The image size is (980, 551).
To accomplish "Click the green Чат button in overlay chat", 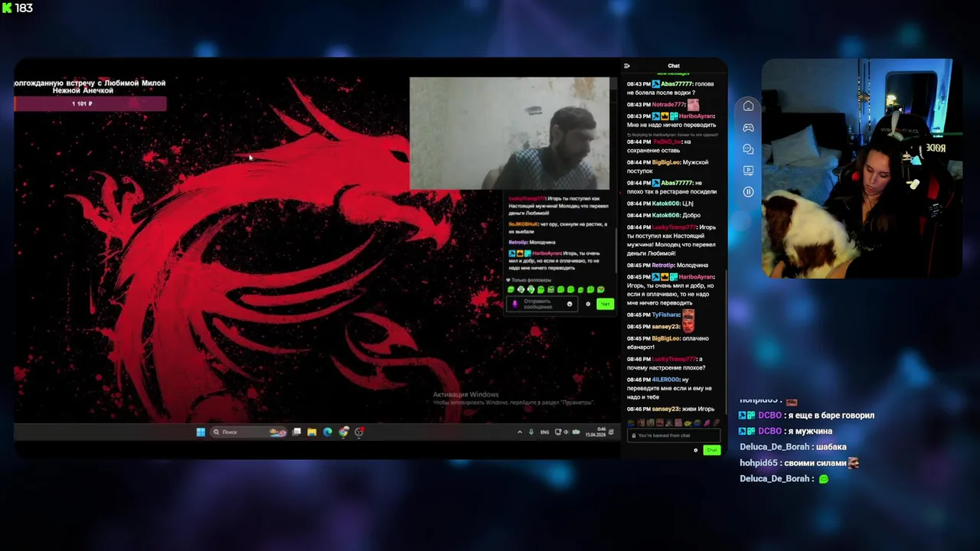I will tap(605, 304).
